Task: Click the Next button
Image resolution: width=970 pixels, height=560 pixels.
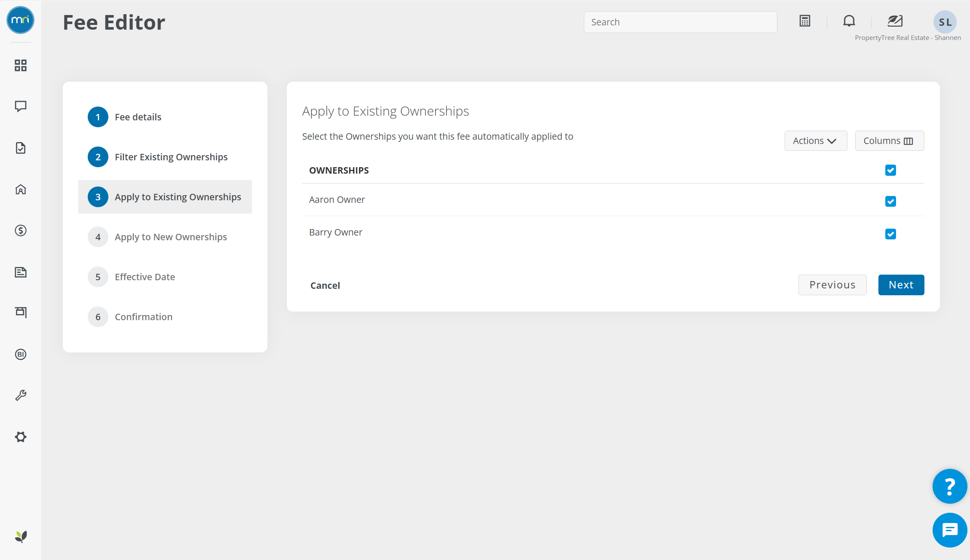Action: [901, 285]
